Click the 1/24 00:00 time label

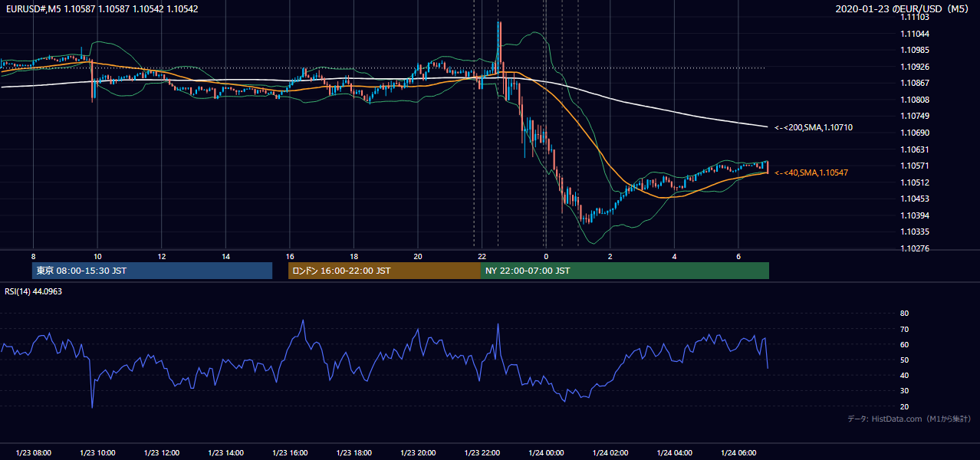coord(546,453)
